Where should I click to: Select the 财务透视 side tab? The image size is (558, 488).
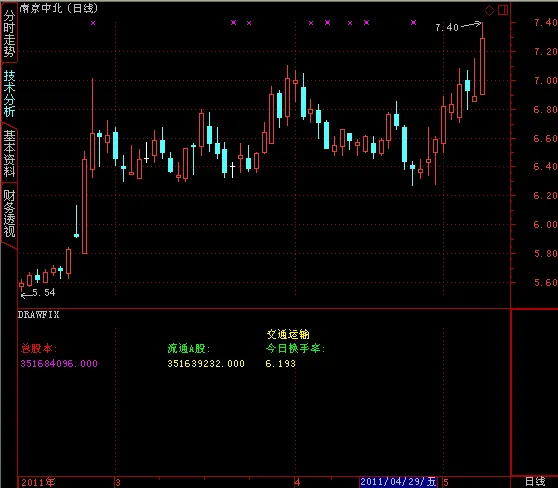(x=10, y=214)
